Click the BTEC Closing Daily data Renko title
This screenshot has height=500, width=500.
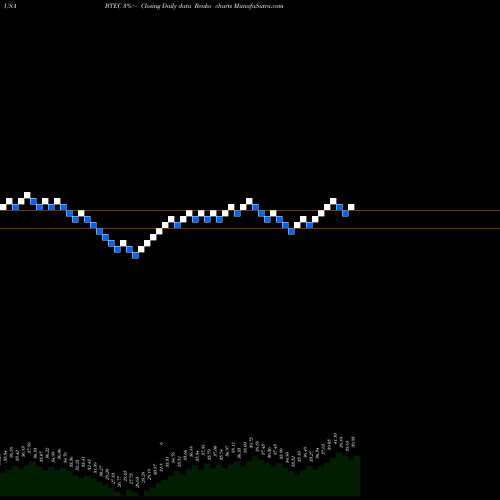194,6
